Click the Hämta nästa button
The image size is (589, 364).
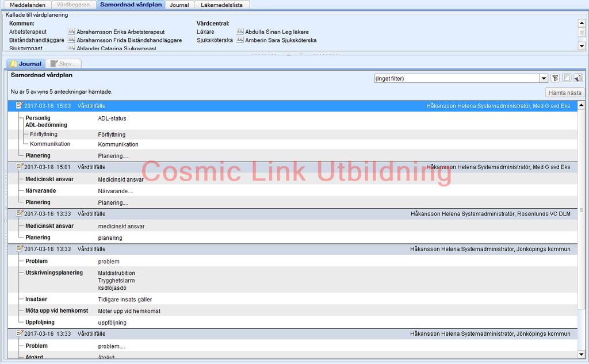[565, 93]
